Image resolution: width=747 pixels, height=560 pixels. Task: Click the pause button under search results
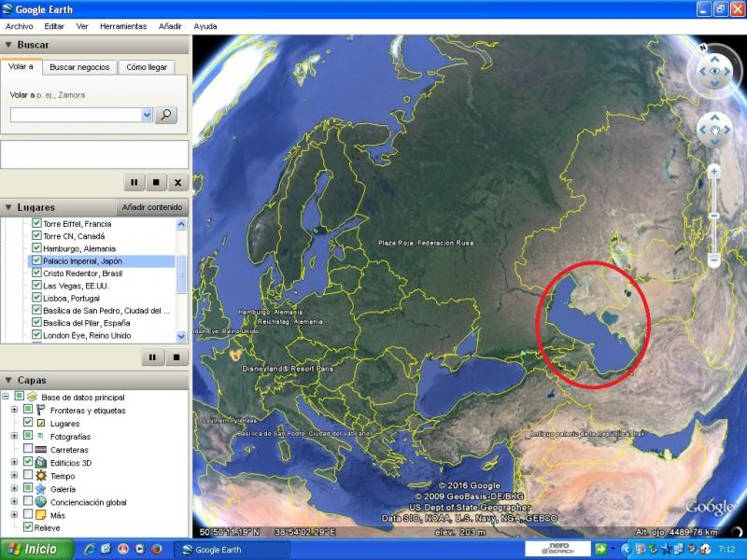coord(134,182)
